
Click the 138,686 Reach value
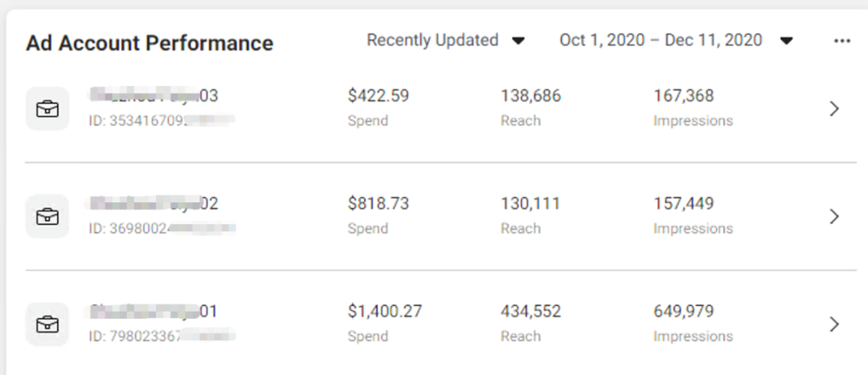click(x=530, y=96)
